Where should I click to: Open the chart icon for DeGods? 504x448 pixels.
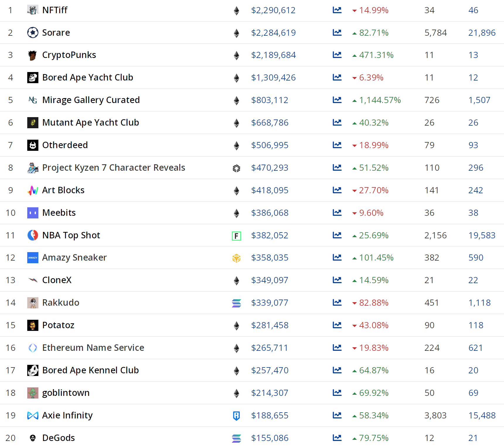[x=337, y=438]
